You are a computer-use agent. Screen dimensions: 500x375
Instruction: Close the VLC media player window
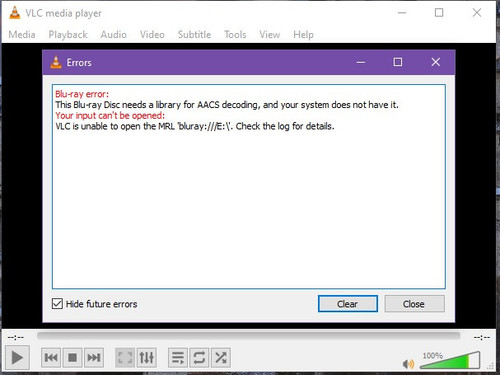(477, 13)
